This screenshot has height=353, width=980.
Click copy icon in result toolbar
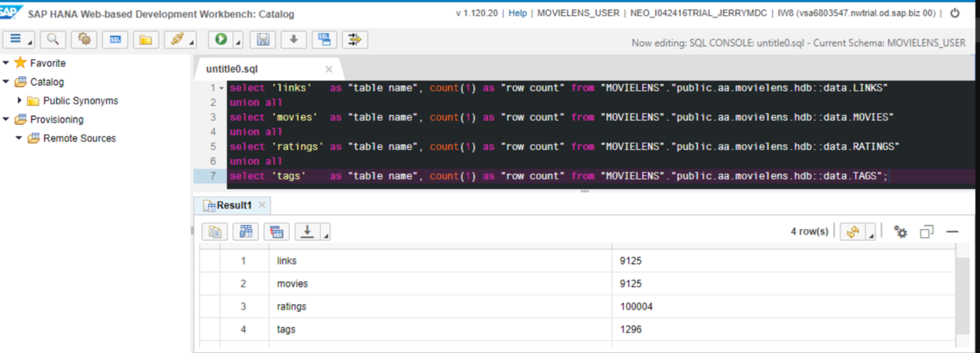coord(215,231)
